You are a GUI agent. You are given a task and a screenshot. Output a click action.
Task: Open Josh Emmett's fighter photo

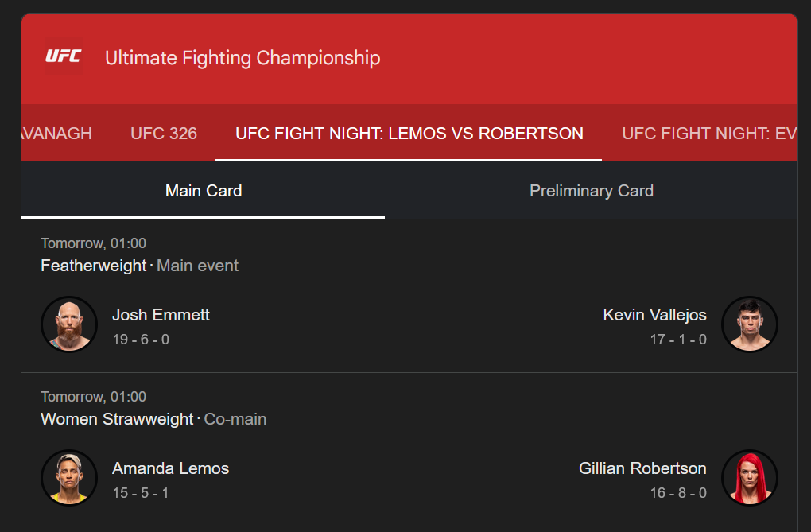(69, 324)
